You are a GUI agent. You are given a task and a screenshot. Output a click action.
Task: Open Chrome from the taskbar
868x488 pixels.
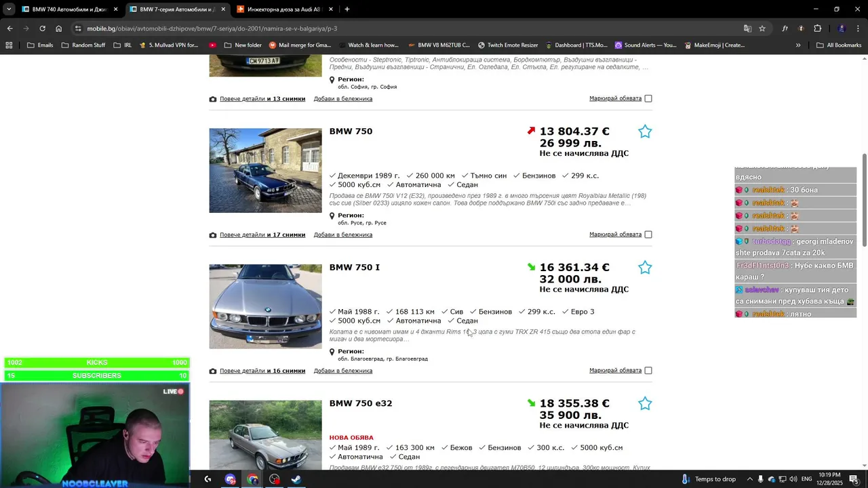click(x=252, y=479)
